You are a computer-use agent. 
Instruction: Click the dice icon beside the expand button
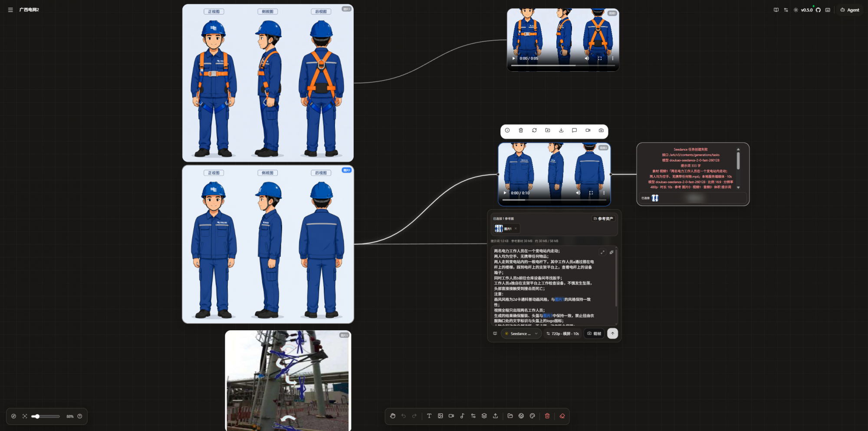(x=612, y=252)
